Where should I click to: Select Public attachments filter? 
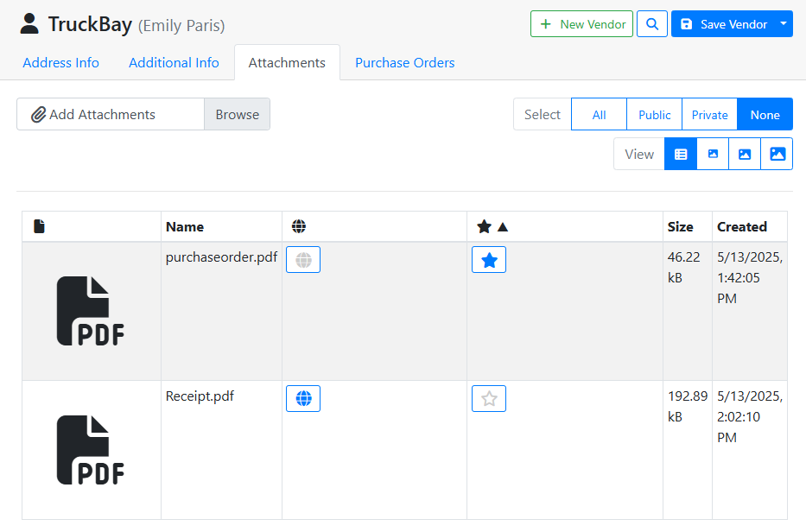tap(654, 115)
